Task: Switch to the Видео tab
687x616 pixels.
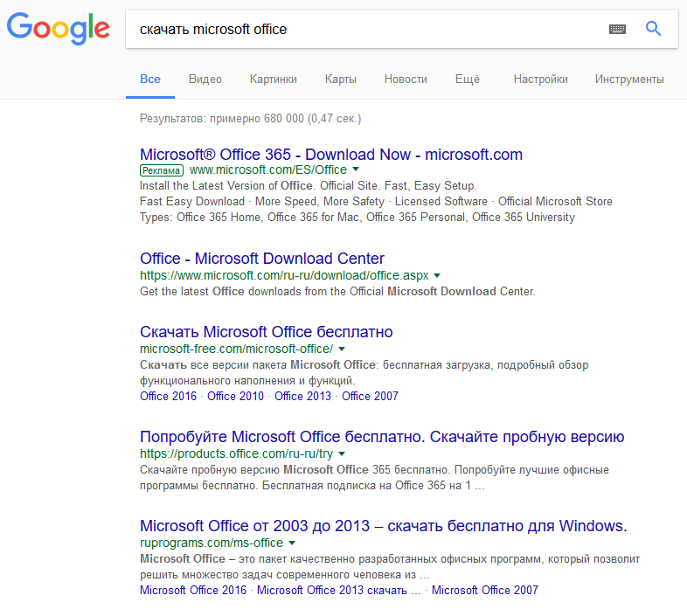Action: tap(205, 80)
